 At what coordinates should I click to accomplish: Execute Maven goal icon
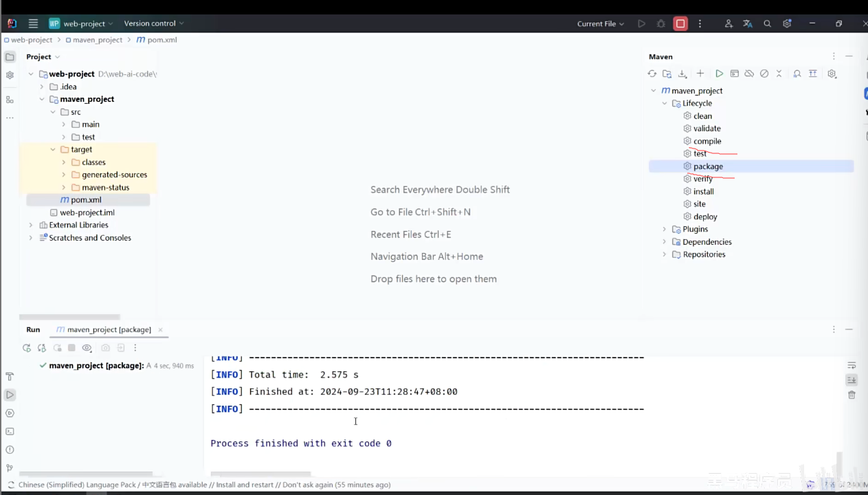pyautogui.click(x=734, y=74)
